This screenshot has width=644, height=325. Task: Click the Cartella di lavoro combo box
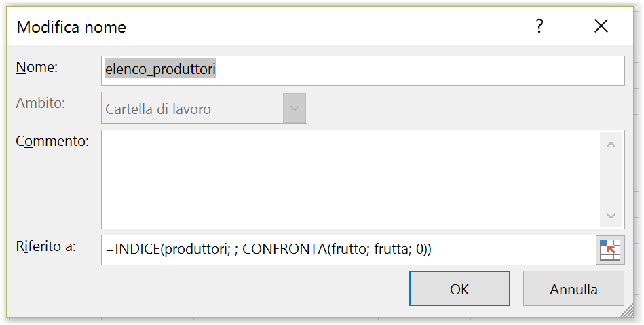(204, 109)
